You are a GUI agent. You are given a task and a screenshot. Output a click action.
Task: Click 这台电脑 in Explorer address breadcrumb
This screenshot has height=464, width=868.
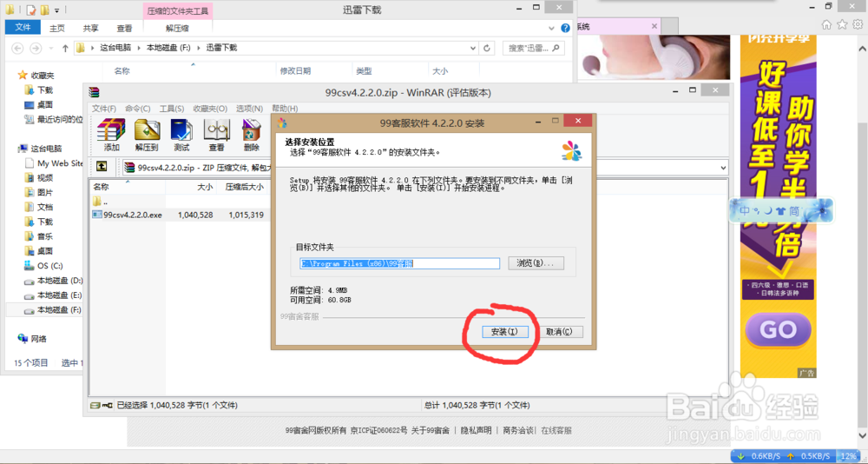tap(115, 49)
